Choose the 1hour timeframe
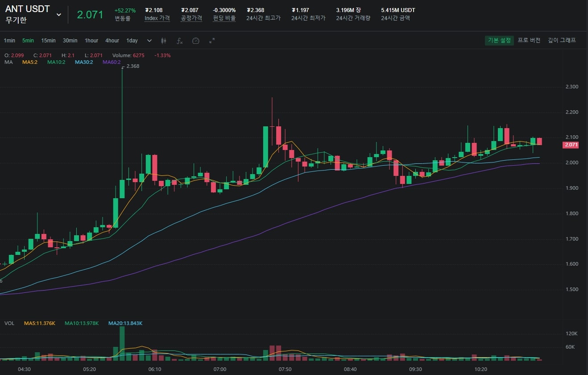 pos(91,41)
